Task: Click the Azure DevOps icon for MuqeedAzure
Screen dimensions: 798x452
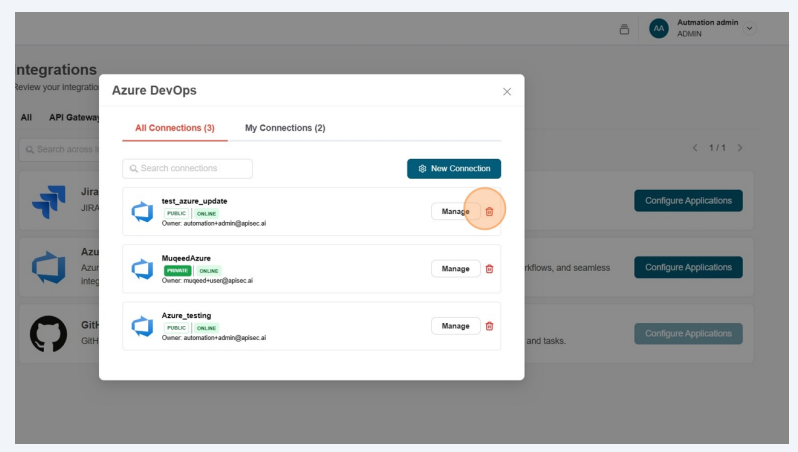Action: coord(142,269)
